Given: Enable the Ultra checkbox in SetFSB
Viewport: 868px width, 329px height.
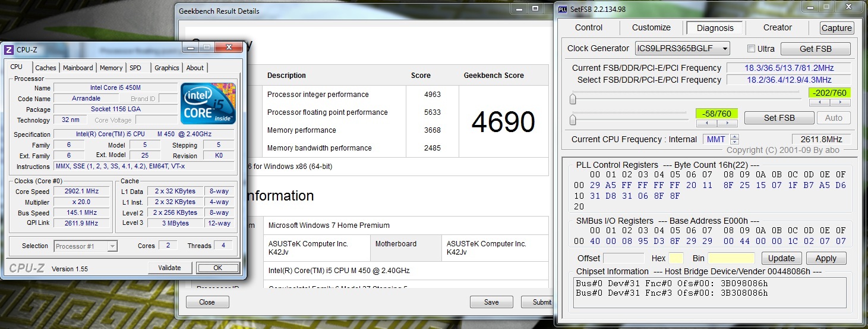Looking at the screenshot, I should coord(751,49).
